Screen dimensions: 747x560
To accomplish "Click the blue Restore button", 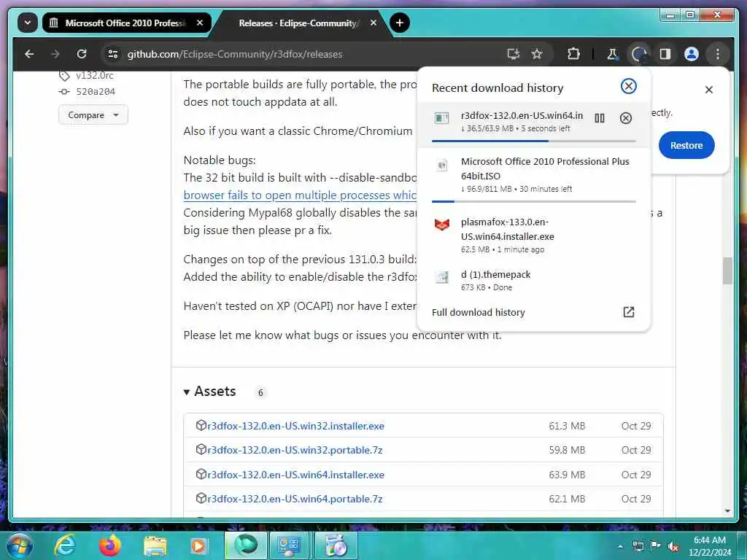I will coord(686,145).
